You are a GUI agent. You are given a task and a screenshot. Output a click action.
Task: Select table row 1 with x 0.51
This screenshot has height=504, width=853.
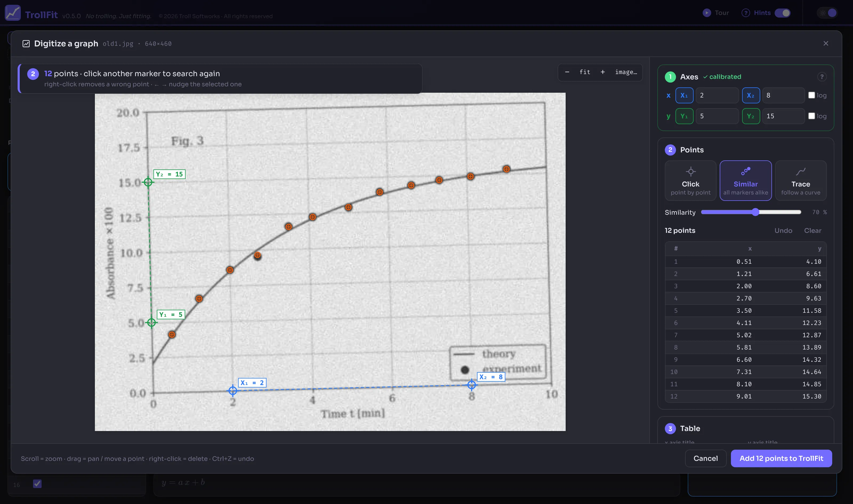746,262
